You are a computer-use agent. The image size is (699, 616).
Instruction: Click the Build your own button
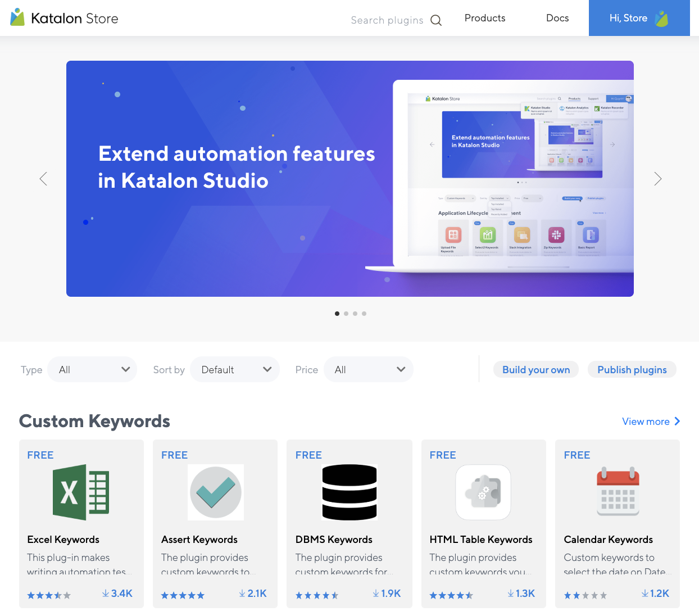click(536, 369)
